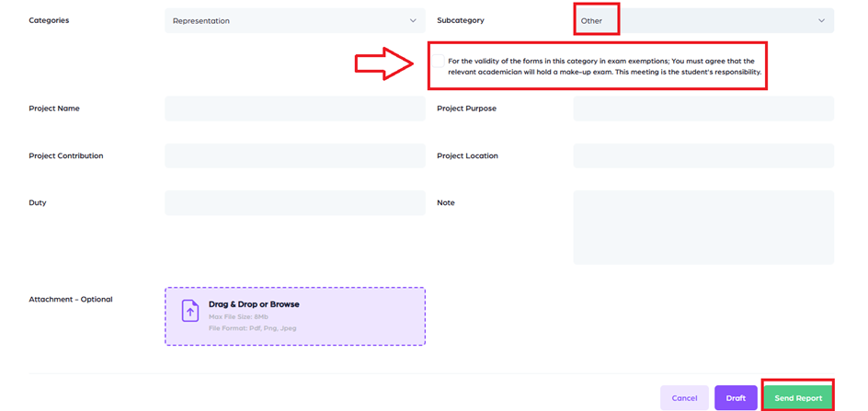The height and width of the screenshot is (411, 868).
Task: Open the Subcategory dropdown arrow
Action: click(820, 20)
